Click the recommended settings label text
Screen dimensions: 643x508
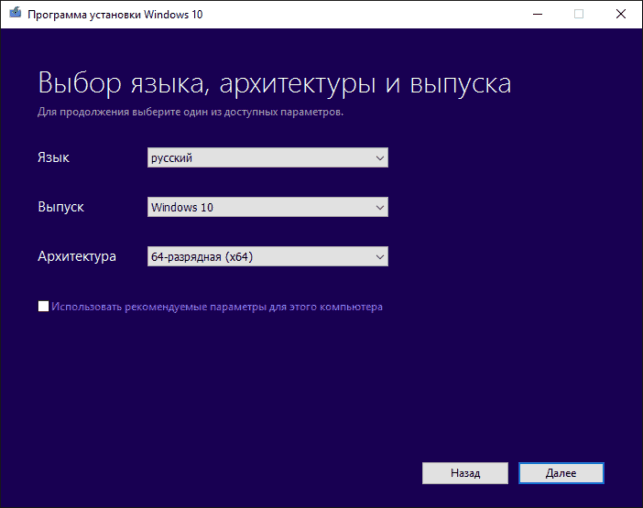pyautogui.click(x=217, y=307)
